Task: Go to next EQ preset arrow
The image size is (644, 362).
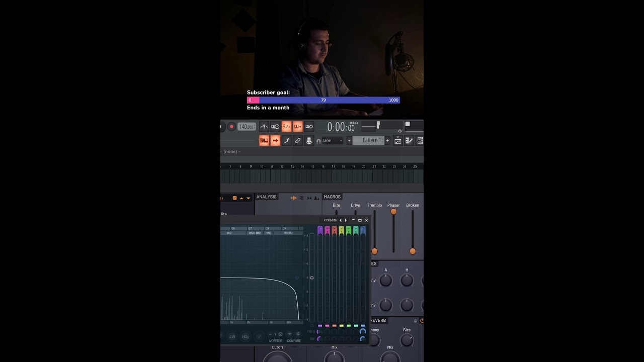Action: [x=346, y=220]
